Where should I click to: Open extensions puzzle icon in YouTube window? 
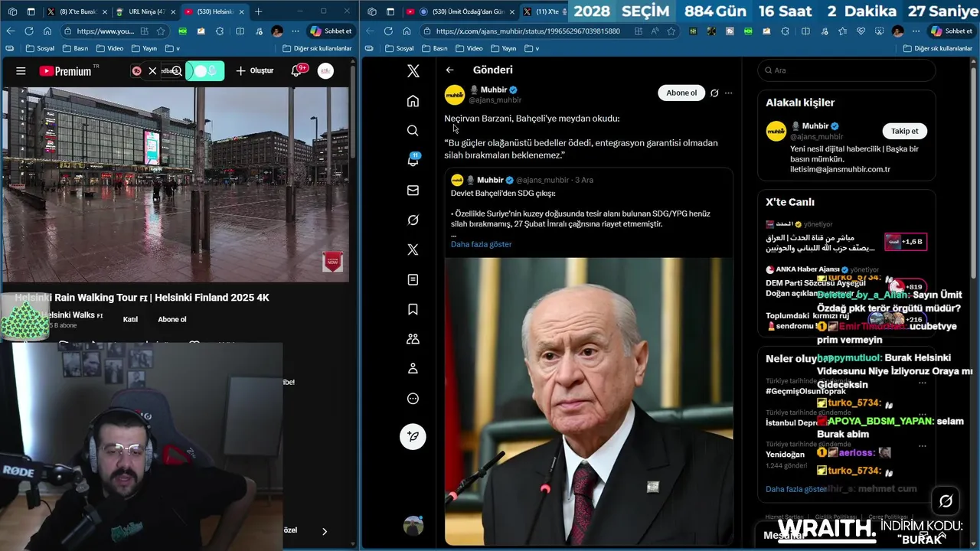220,31
